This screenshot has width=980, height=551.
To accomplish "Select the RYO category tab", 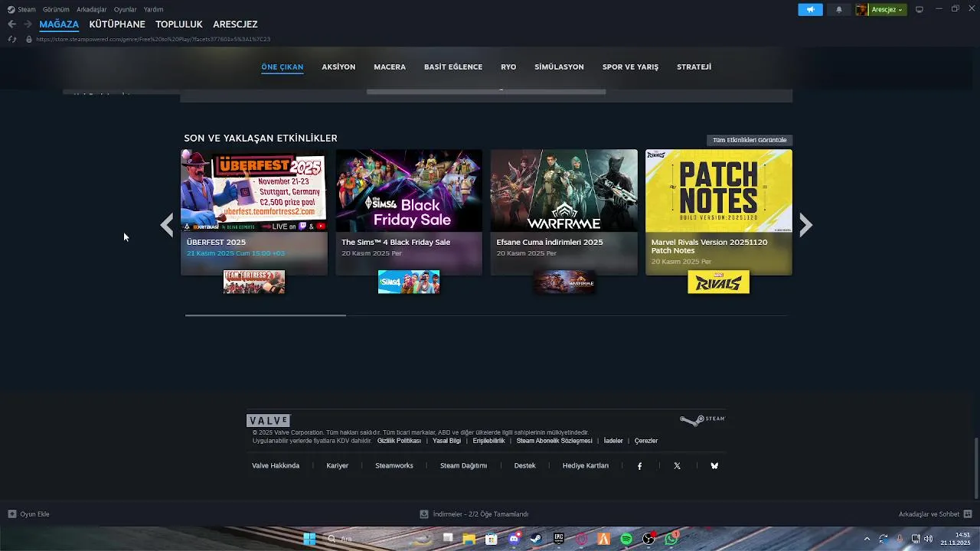I will pos(508,67).
